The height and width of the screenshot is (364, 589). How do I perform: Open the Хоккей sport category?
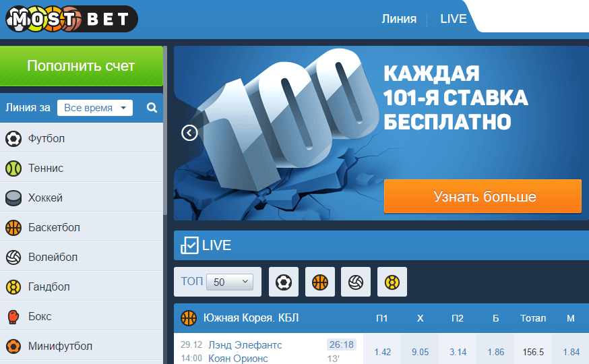pyautogui.click(x=81, y=198)
